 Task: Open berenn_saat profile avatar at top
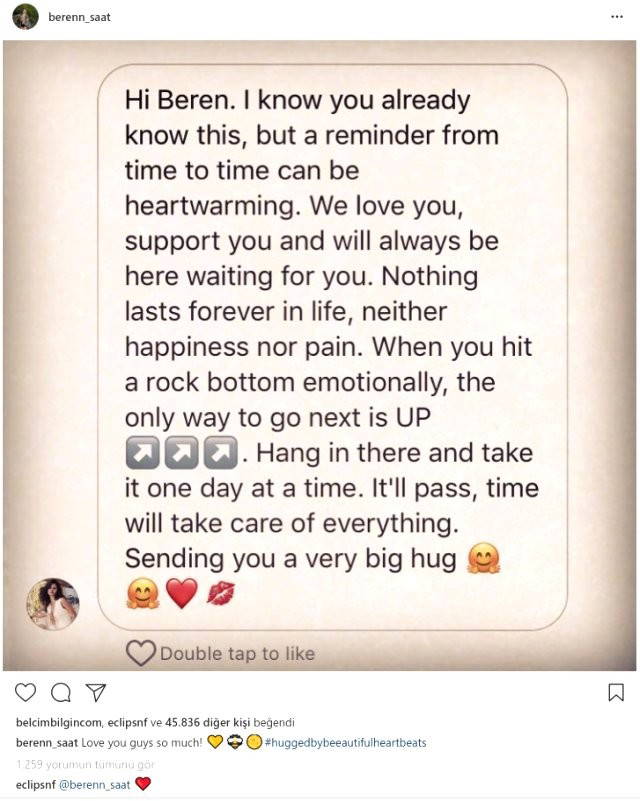point(25,17)
